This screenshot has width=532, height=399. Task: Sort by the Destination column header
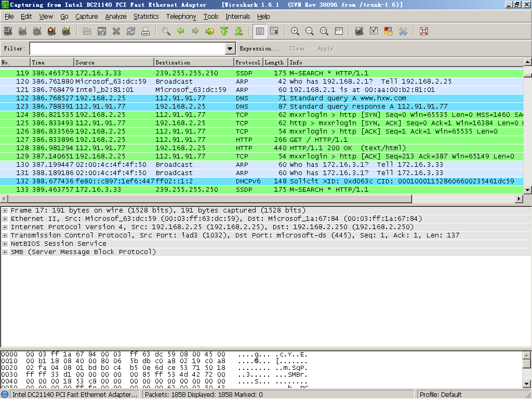[x=194, y=62]
